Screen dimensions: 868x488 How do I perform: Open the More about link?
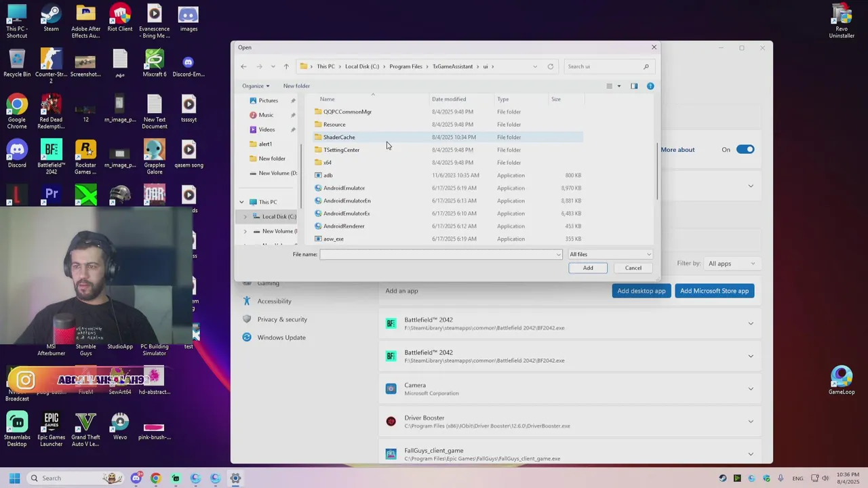pyautogui.click(x=677, y=150)
